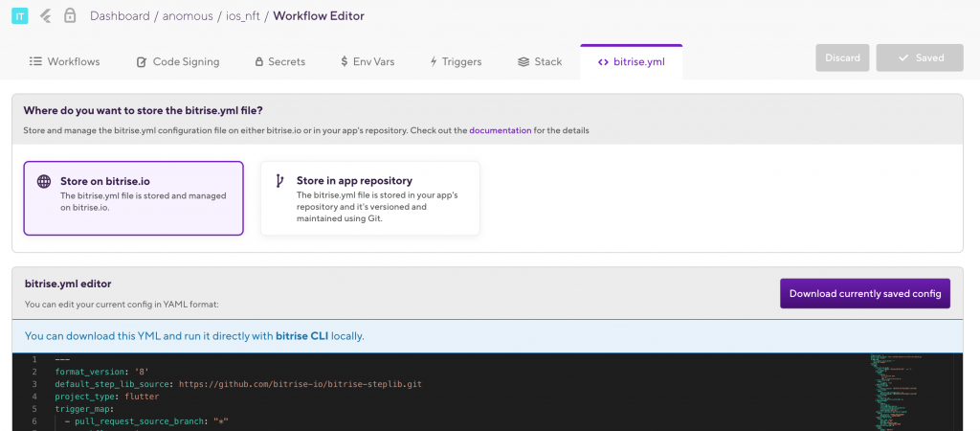Click the Saved button

920,57
